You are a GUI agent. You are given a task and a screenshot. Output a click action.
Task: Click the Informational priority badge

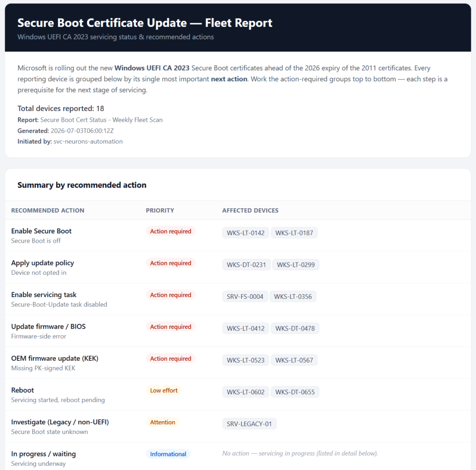click(168, 454)
